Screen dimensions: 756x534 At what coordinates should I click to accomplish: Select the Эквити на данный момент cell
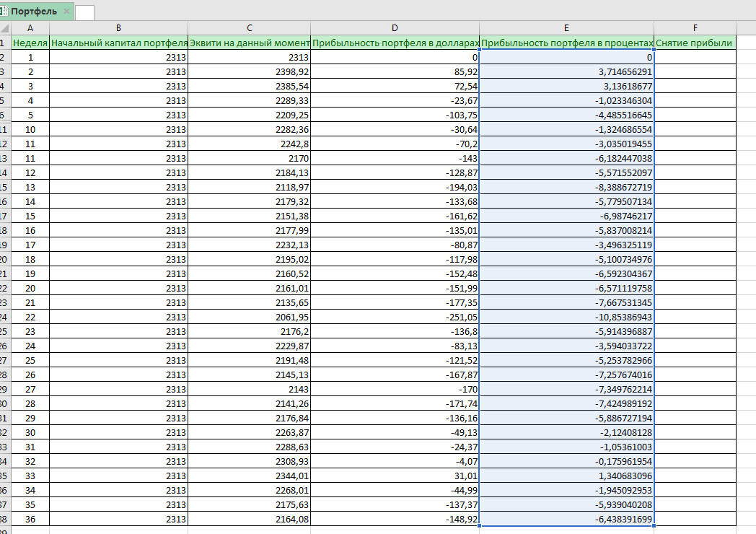250,43
